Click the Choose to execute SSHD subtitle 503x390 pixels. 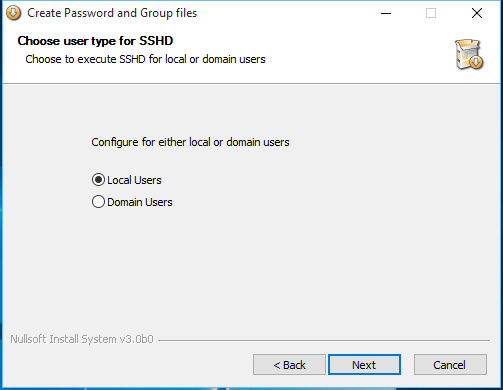145,59
